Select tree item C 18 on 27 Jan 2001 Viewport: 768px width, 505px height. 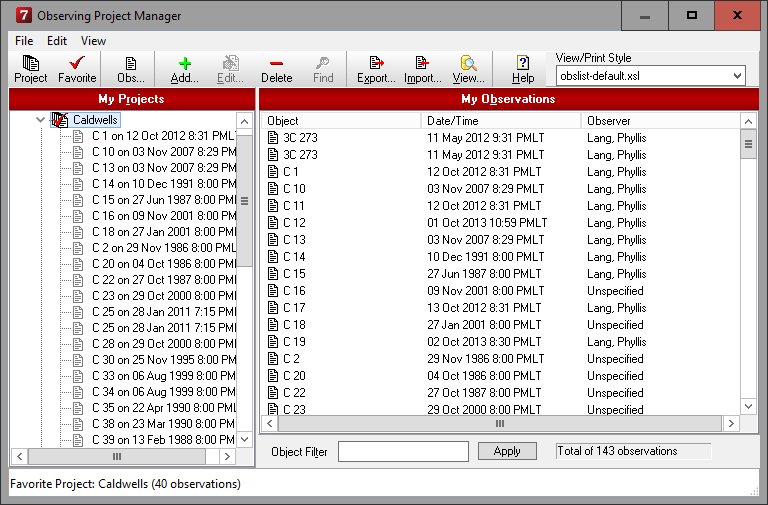pos(164,232)
